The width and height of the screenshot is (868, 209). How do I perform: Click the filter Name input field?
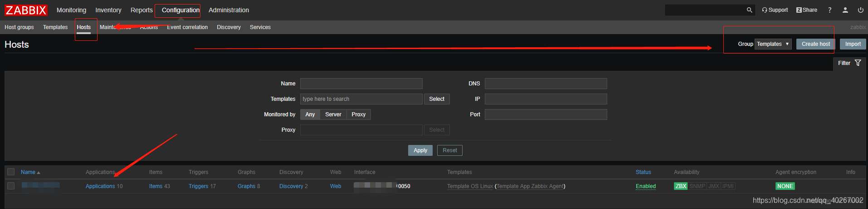pos(361,84)
